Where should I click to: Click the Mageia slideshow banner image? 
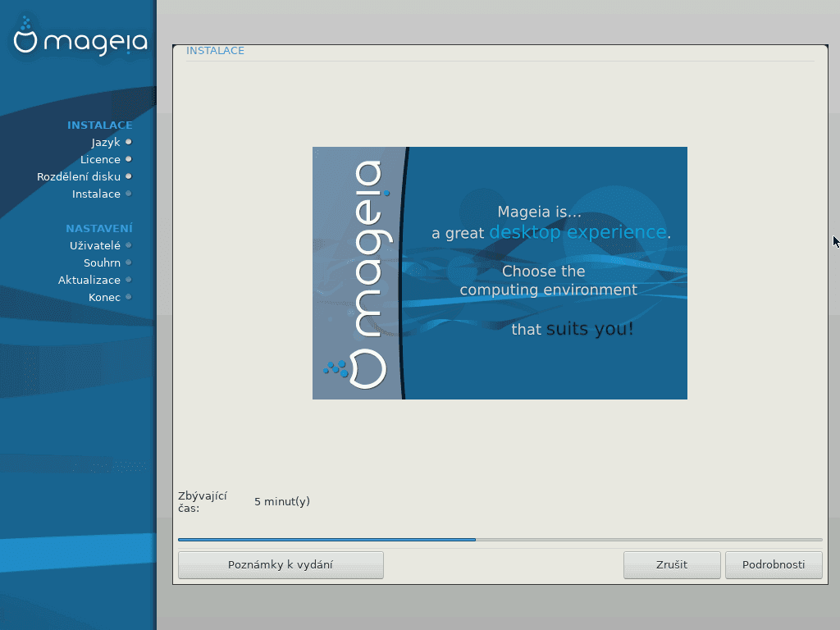500,272
